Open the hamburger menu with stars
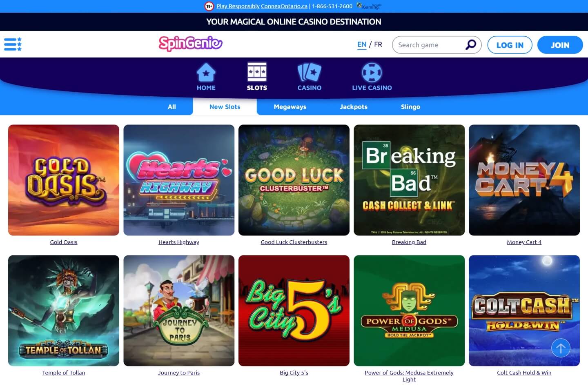588x388 pixels. tap(13, 44)
